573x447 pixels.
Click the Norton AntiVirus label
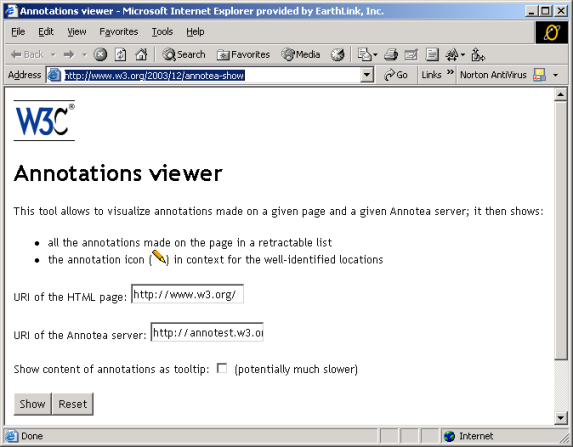pyautogui.click(x=493, y=75)
